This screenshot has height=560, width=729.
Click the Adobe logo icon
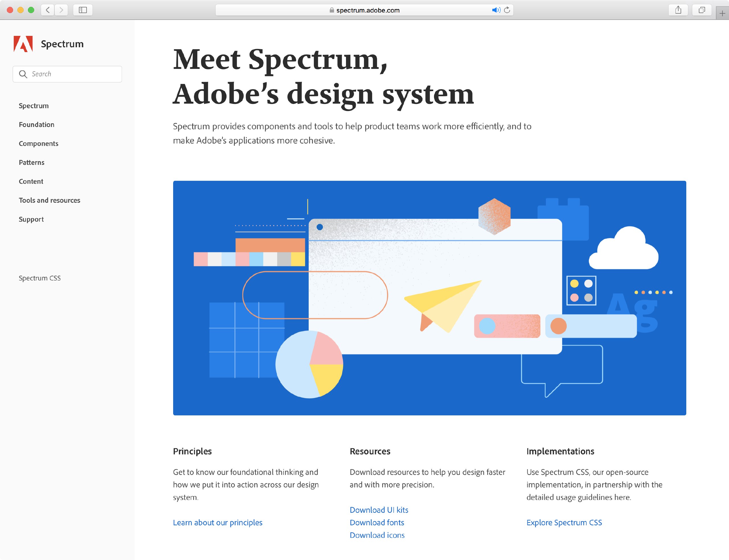pos(23,44)
